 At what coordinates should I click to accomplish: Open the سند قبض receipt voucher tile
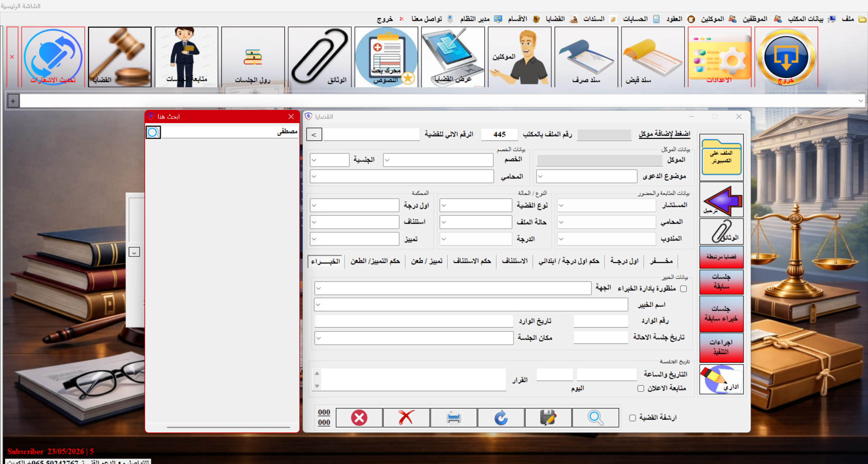coord(653,57)
